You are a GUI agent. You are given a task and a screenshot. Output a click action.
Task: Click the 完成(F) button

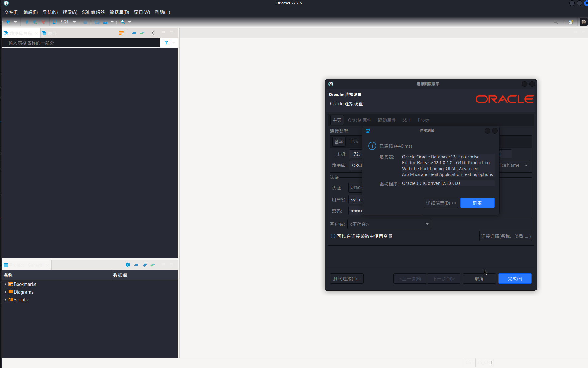pos(515,278)
